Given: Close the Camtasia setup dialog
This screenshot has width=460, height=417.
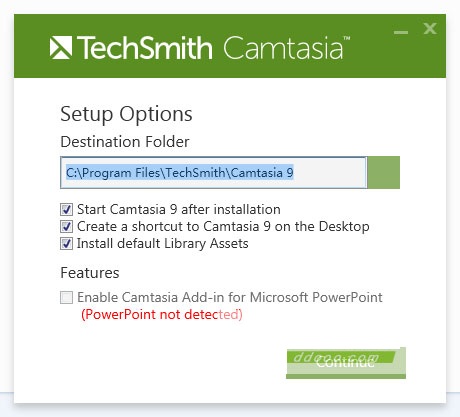Looking at the screenshot, I should (x=430, y=29).
